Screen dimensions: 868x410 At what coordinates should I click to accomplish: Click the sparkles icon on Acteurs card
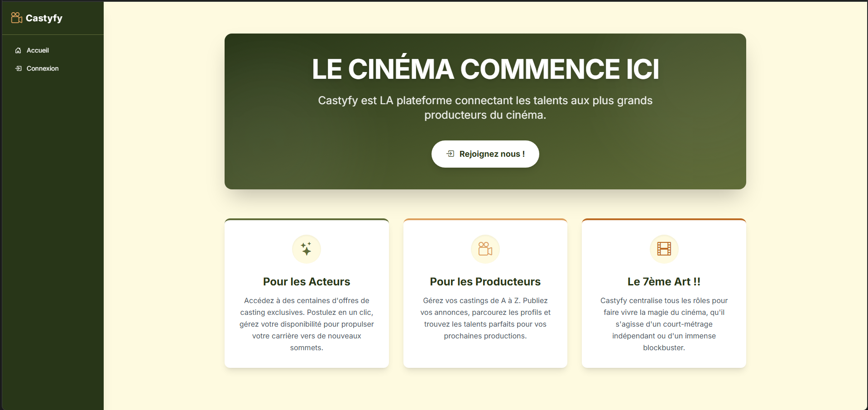(x=307, y=249)
